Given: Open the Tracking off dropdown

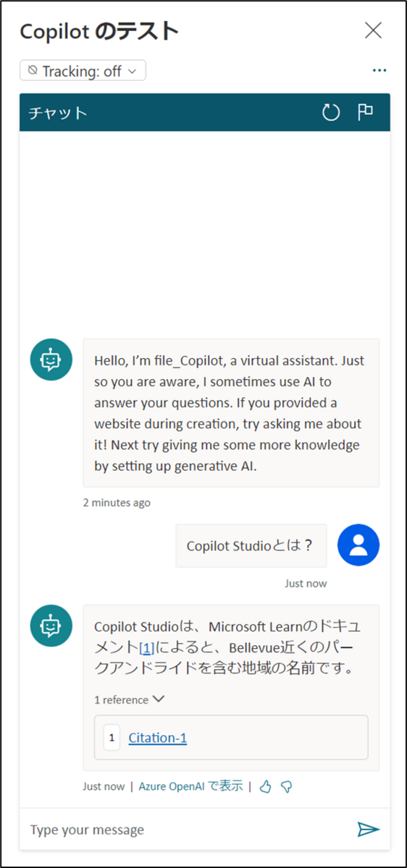Looking at the screenshot, I should 83,71.
